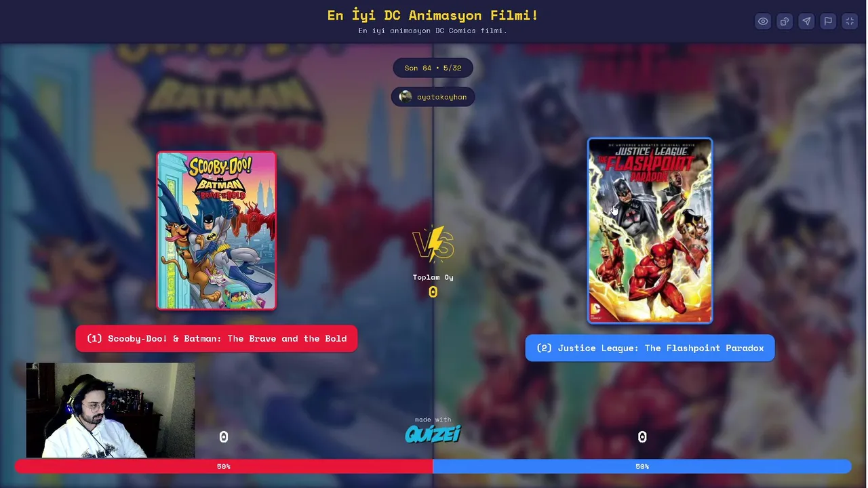Vote for Justice League: The Flashpoint Paradox button
This screenshot has width=868, height=488.
tap(650, 348)
